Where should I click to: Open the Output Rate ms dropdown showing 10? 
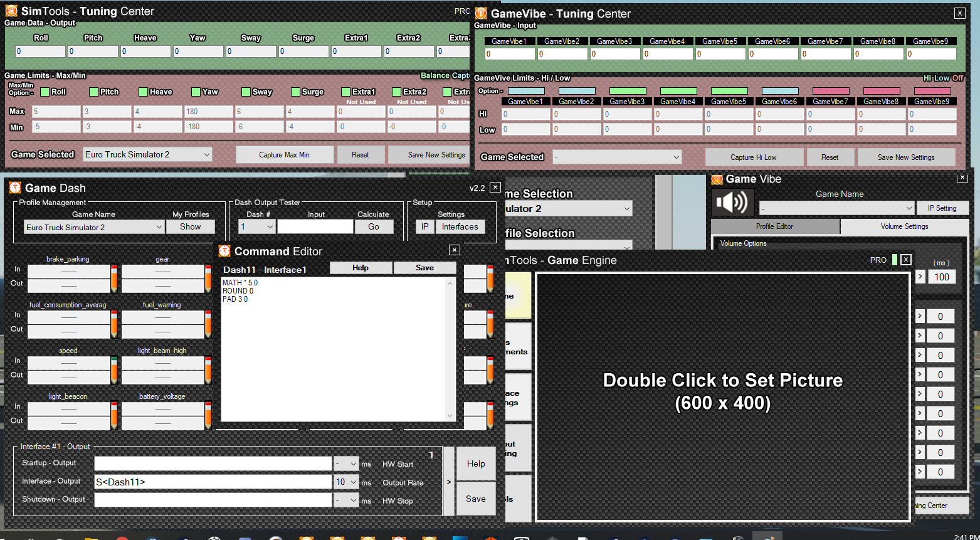pos(346,482)
